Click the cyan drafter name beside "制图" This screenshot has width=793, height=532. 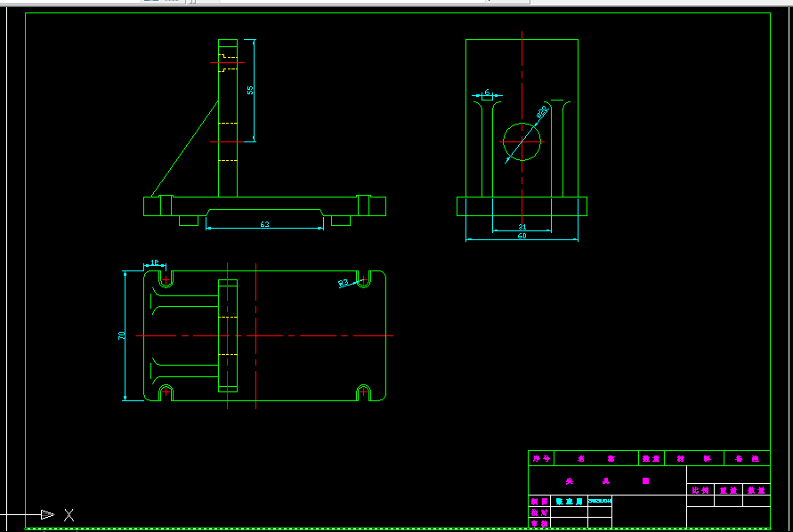569,501
